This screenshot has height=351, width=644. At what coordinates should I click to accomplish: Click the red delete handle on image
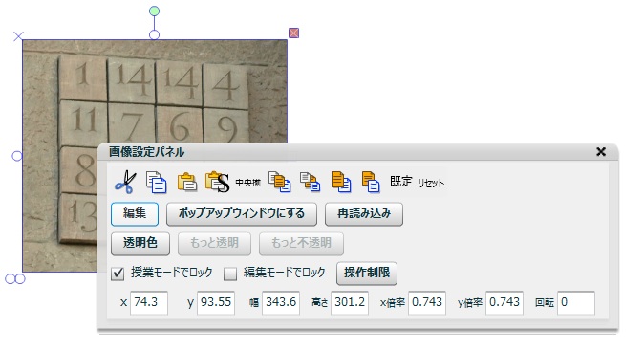click(x=293, y=33)
